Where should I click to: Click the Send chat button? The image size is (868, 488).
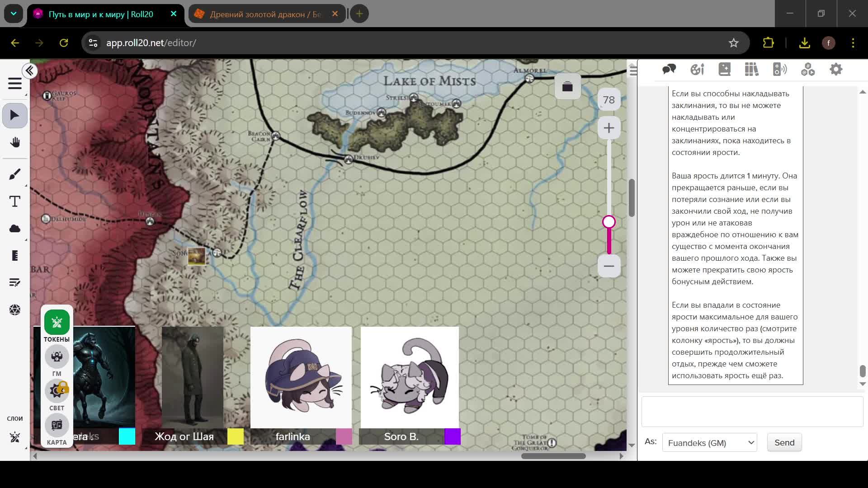pos(784,443)
